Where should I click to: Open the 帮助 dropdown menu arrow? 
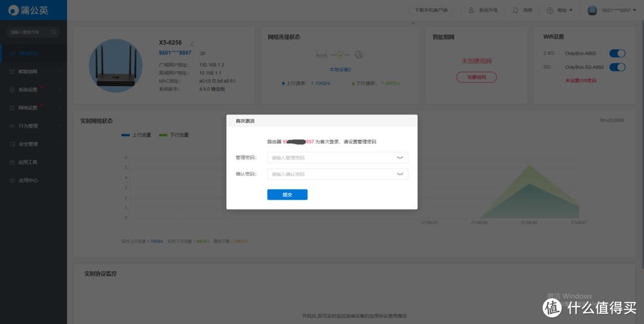coord(571,10)
